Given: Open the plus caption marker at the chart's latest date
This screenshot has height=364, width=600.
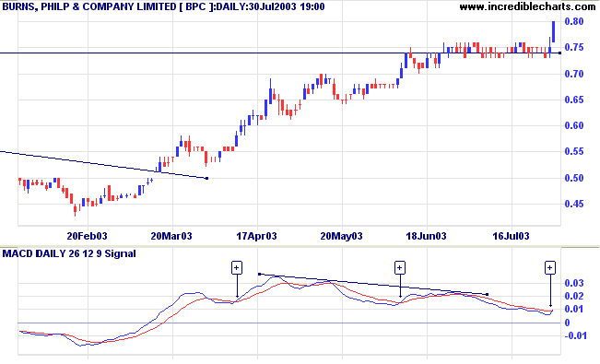Looking at the screenshot, I should click(x=550, y=268).
